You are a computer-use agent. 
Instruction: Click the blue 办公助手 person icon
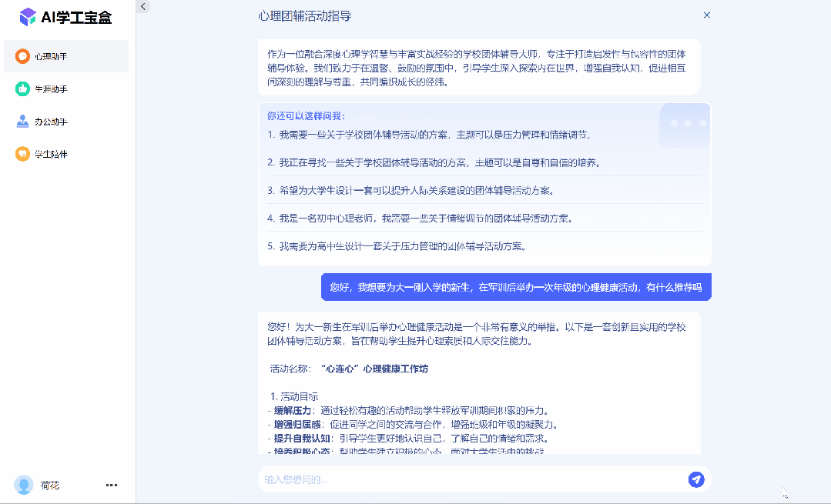click(22, 122)
